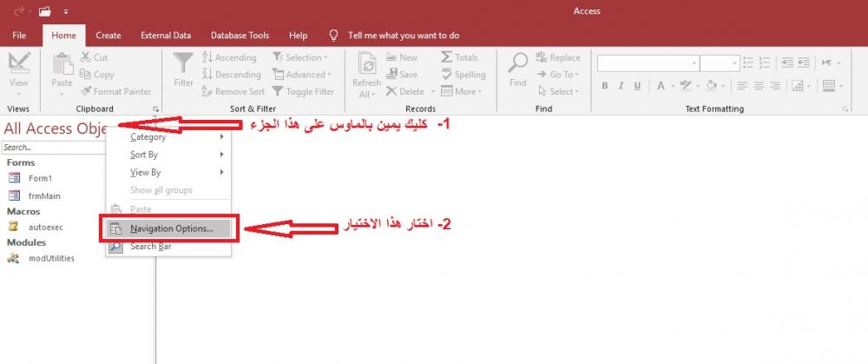Toggle Italic formatting

(x=621, y=86)
